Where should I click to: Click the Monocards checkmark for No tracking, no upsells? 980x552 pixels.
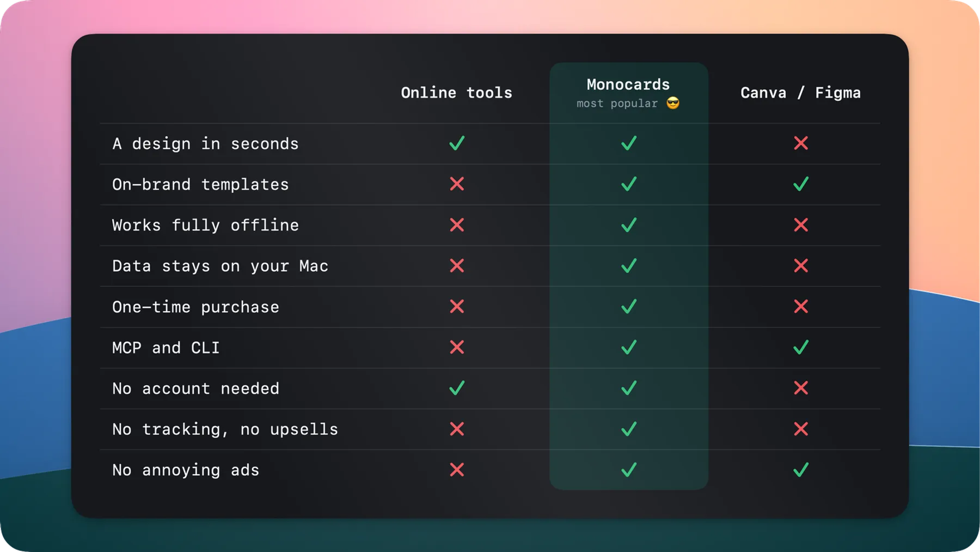[629, 429]
